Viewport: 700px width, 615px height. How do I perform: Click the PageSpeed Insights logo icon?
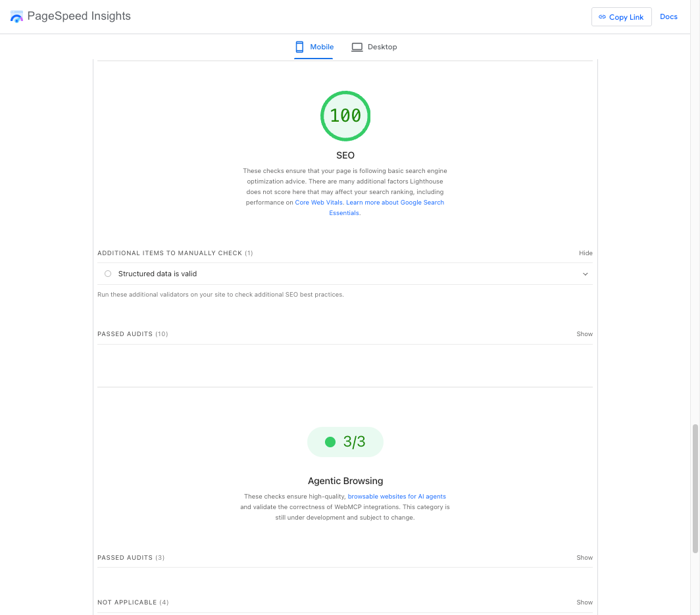tap(16, 16)
